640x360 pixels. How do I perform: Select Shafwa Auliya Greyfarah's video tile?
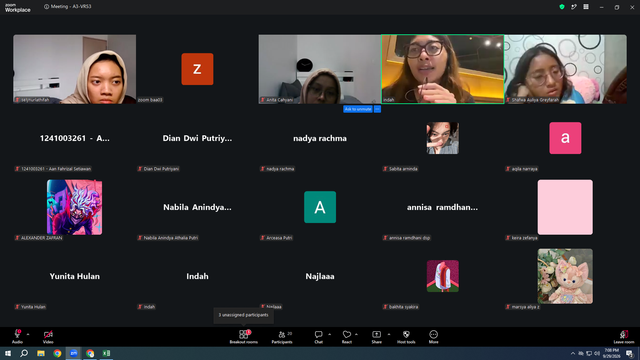[x=565, y=69]
